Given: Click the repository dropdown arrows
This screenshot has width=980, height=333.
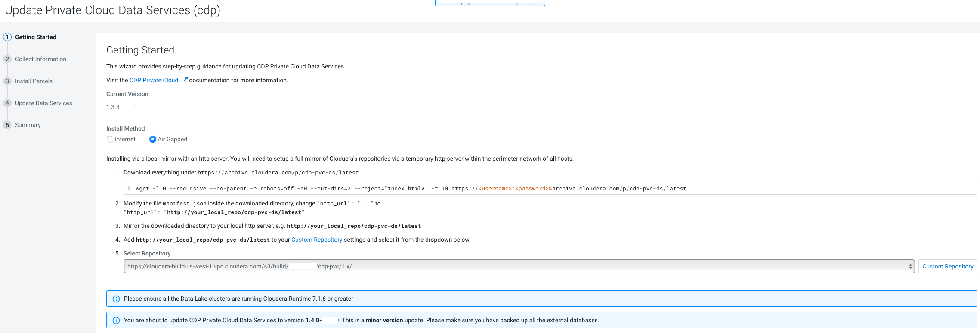Looking at the screenshot, I should tap(910, 266).
